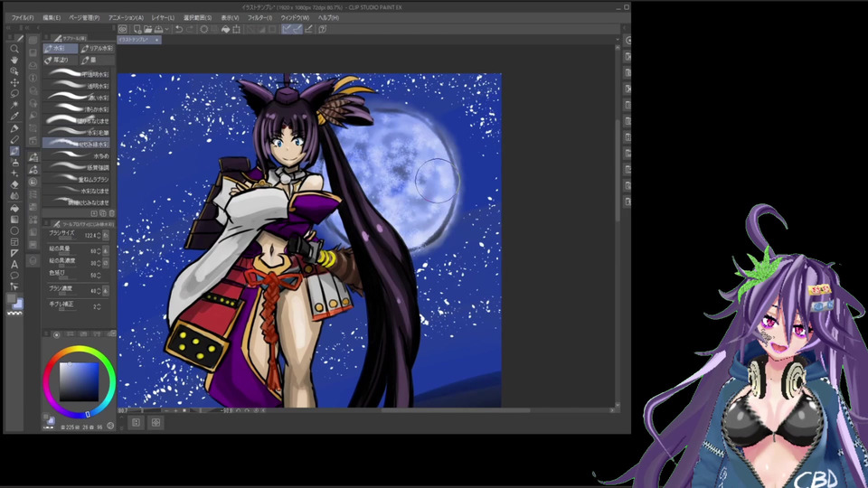The image size is (868, 488).
Task: Click the New document icon in command bar
Action: [137, 29]
